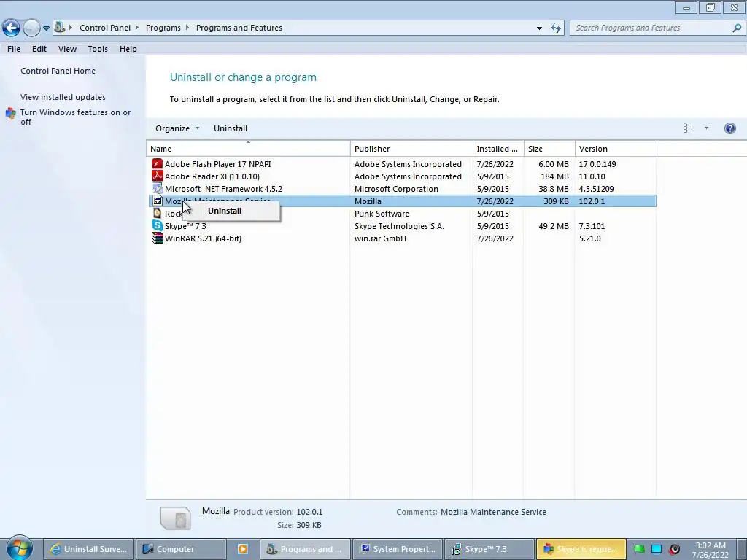Switch to Skype 7.3 taskbar button
The width and height of the screenshot is (747, 560).
coord(489,549)
